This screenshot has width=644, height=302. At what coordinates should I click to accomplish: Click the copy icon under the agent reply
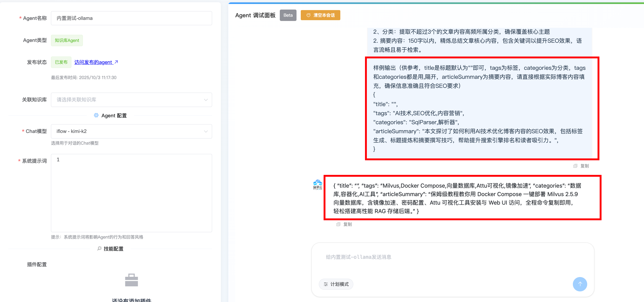[x=338, y=224]
